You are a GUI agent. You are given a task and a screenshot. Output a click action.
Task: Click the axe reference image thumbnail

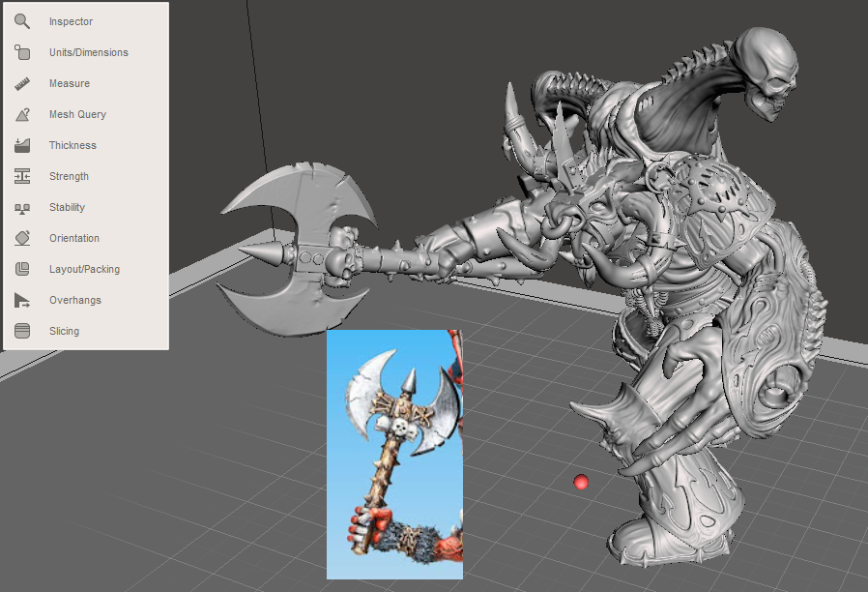[x=394, y=455]
